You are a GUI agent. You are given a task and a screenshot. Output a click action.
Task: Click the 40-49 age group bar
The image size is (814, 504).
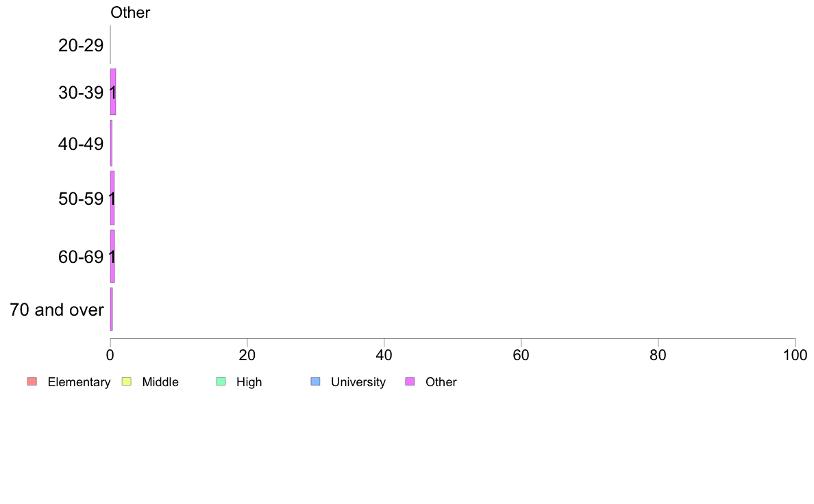[x=111, y=143]
